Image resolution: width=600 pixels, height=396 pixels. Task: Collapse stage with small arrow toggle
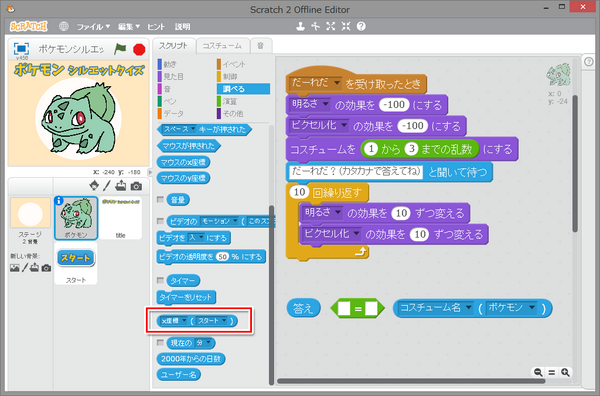(x=150, y=172)
